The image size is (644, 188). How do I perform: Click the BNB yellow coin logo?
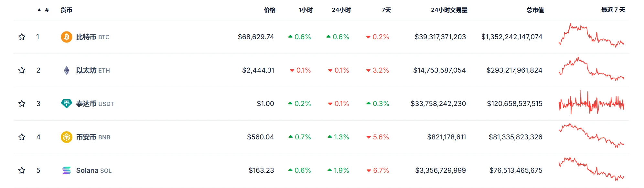click(66, 137)
